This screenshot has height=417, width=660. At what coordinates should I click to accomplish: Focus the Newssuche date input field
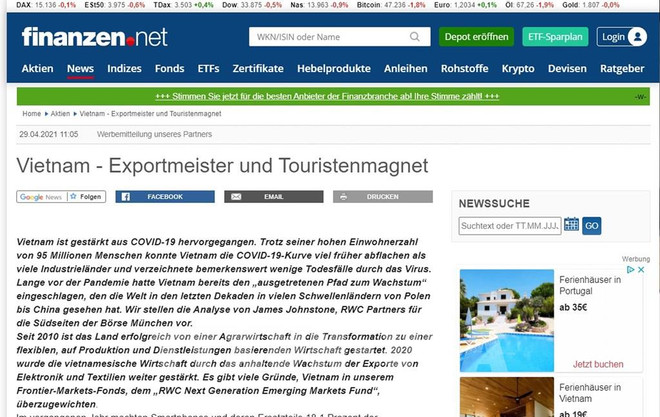pyautogui.click(x=509, y=226)
